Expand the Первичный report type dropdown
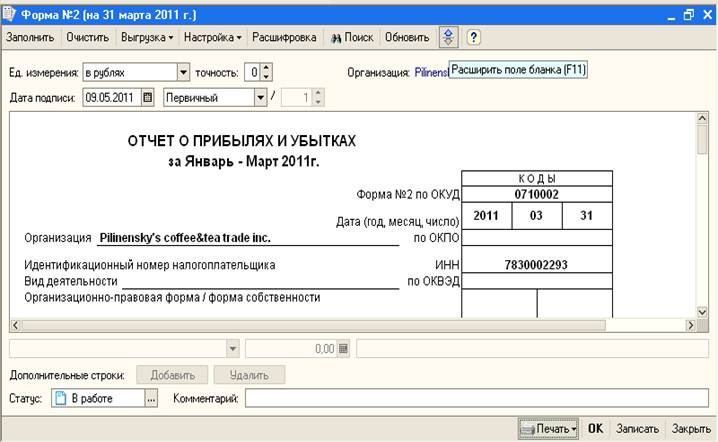The width and height of the screenshot is (718, 442). click(261, 98)
